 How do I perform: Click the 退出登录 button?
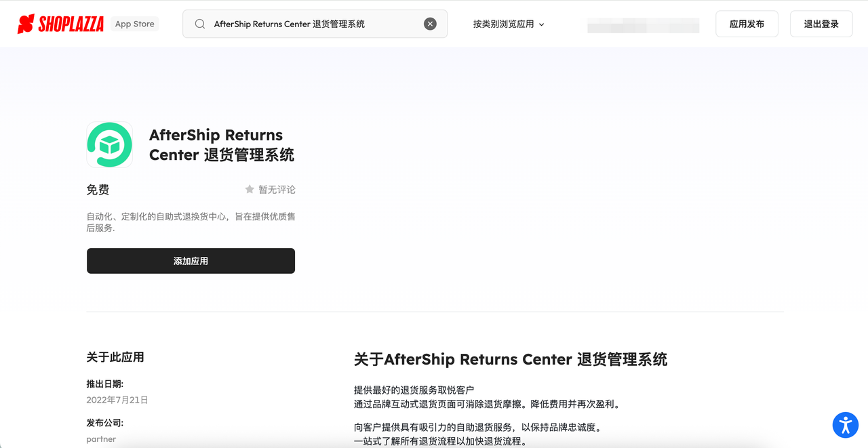click(821, 23)
